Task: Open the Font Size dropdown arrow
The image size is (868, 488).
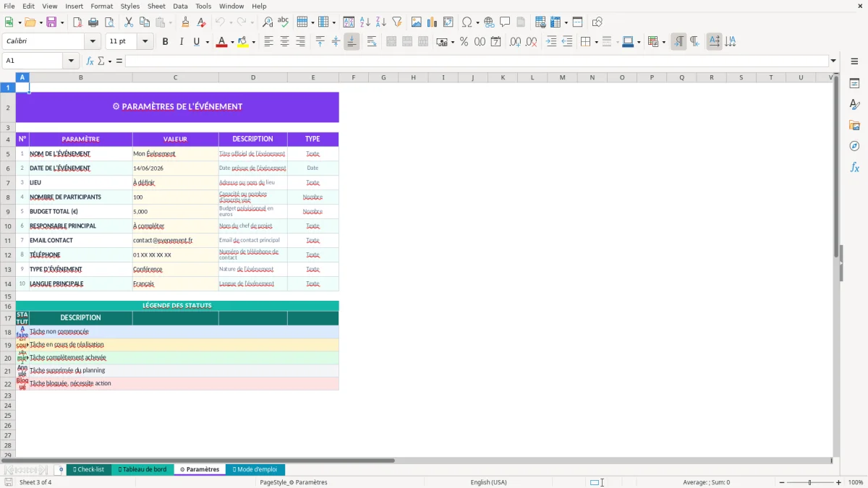Action: coord(145,41)
